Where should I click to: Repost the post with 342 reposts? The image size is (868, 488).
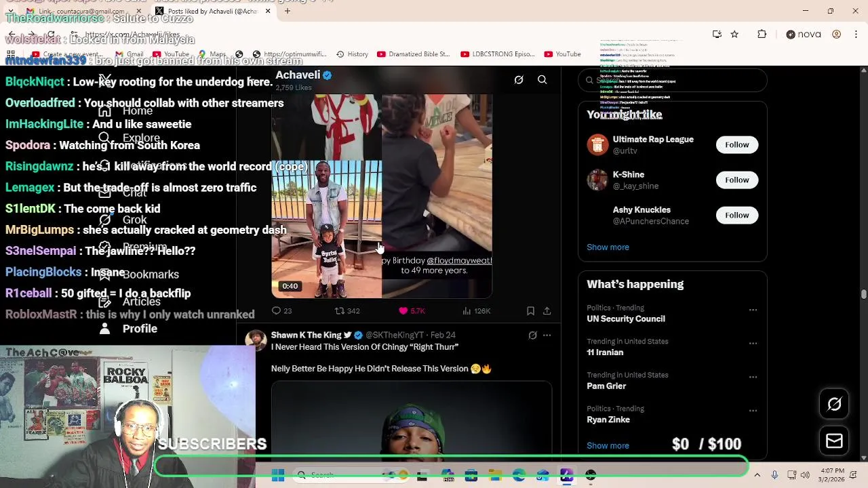tap(347, 311)
